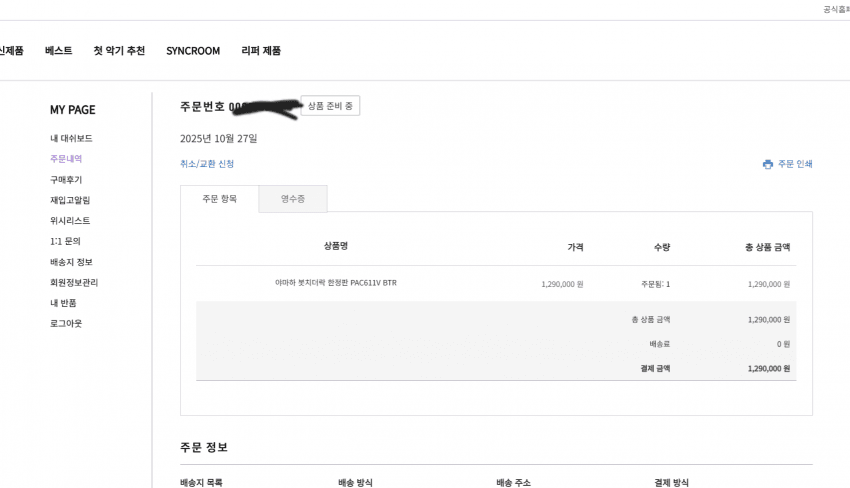Open 1:1 문의 in sidebar
Viewport: 850px width, 488px height.
pos(65,241)
